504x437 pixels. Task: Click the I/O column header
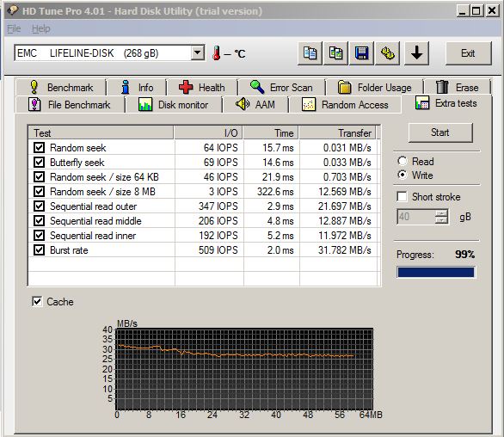click(x=208, y=132)
